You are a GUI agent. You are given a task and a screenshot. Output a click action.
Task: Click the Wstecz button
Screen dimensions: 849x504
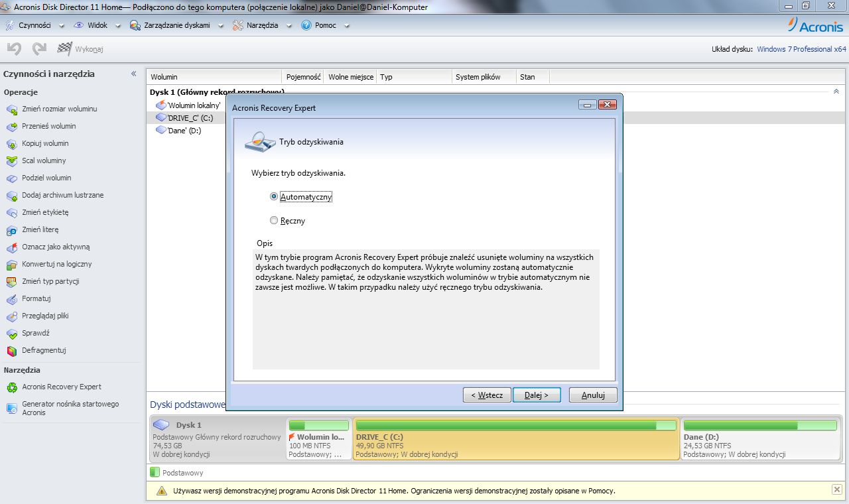(x=487, y=395)
